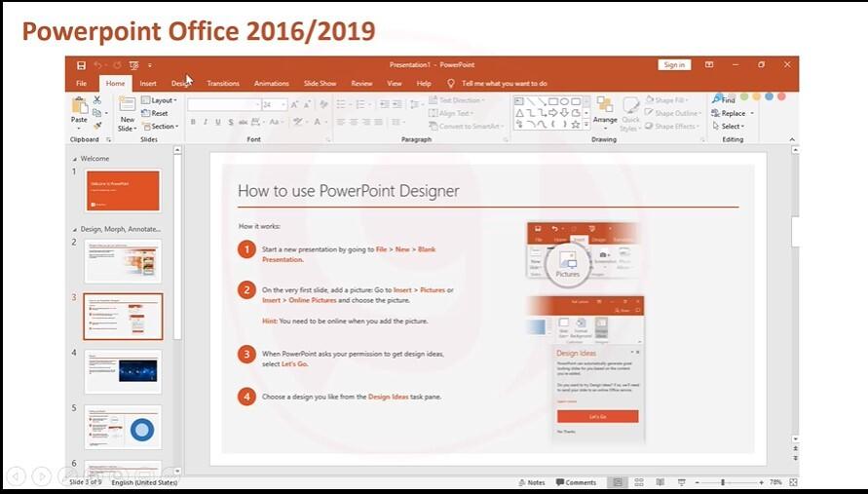Open the Change Case Aa dropdown
The height and width of the screenshot is (494, 868).
[x=276, y=122]
